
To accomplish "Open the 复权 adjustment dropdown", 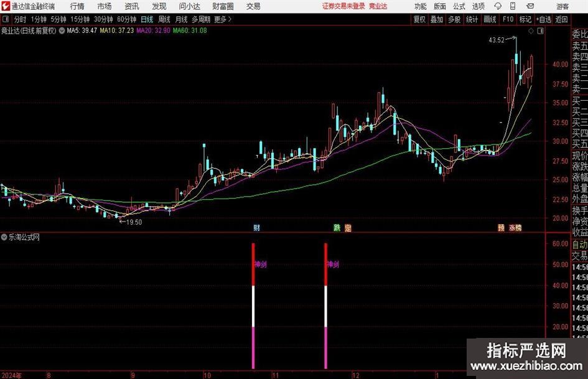I will tap(419, 19).
